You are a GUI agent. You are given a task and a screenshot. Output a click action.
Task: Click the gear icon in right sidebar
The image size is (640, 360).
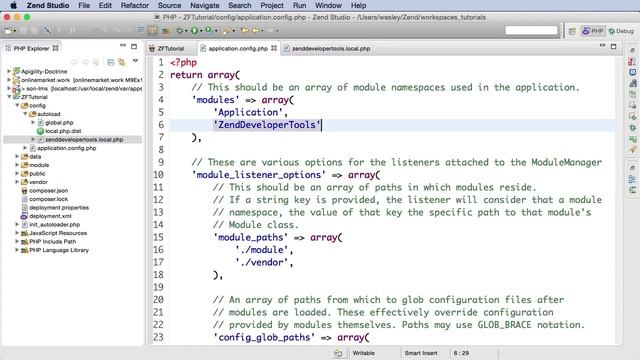point(632,128)
